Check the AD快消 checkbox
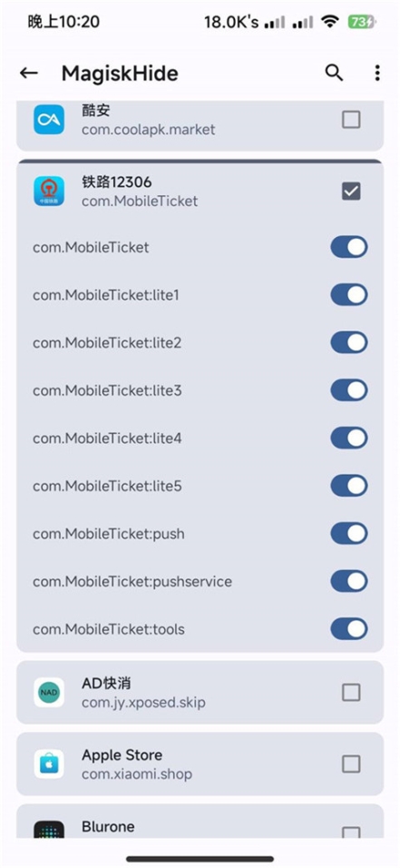This screenshot has height=868, width=400. tap(351, 692)
